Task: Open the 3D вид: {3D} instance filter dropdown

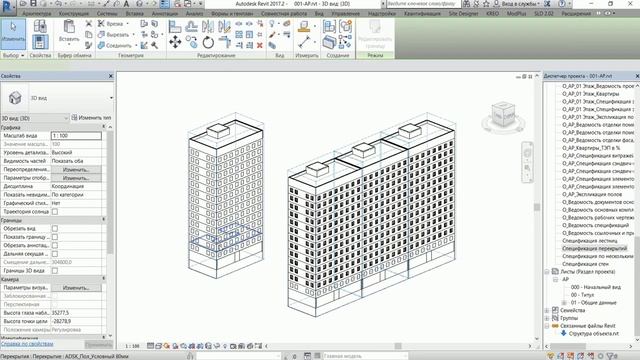Action: point(35,118)
